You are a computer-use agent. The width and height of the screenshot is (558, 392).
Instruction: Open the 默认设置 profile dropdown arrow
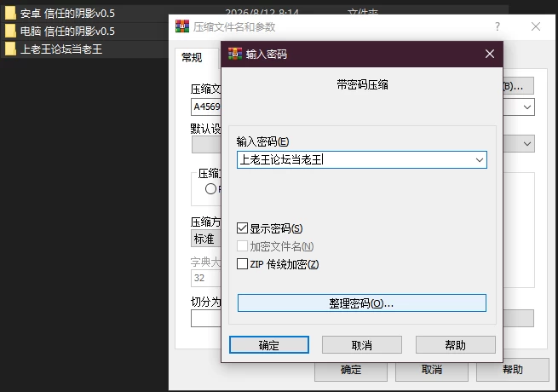[x=527, y=144]
